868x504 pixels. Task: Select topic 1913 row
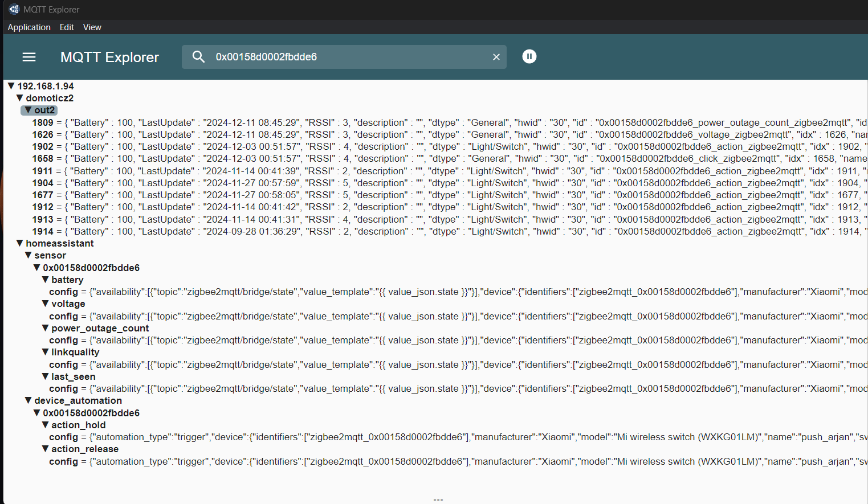pyautogui.click(x=450, y=219)
